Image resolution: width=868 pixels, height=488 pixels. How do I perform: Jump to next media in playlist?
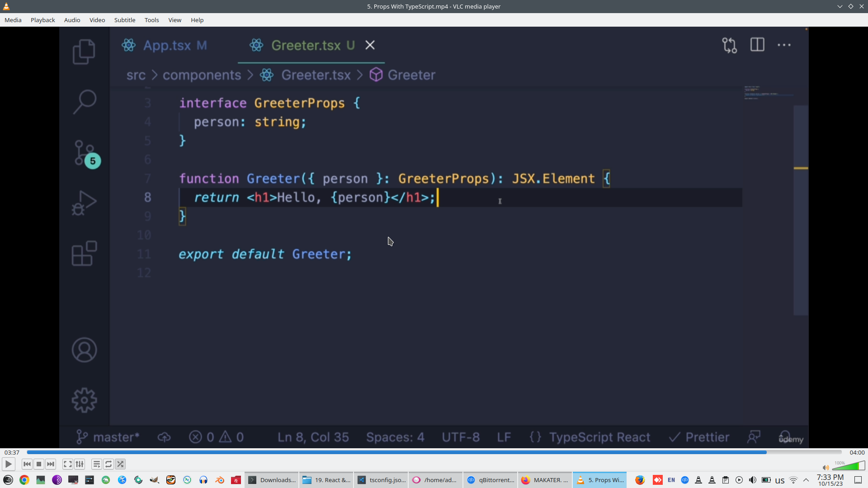pyautogui.click(x=51, y=464)
